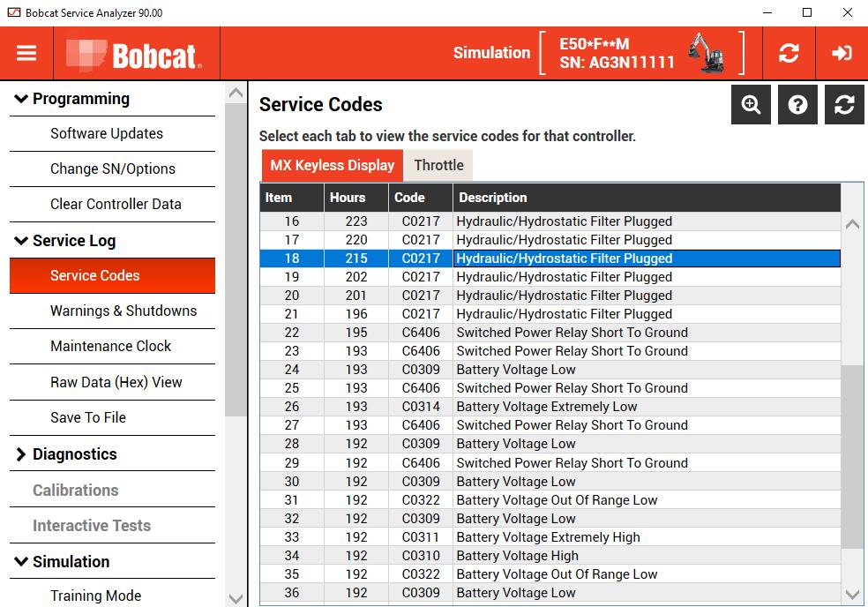Select item 17 row with 220 hours
This screenshot has width=868, height=607.
point(550,240)
